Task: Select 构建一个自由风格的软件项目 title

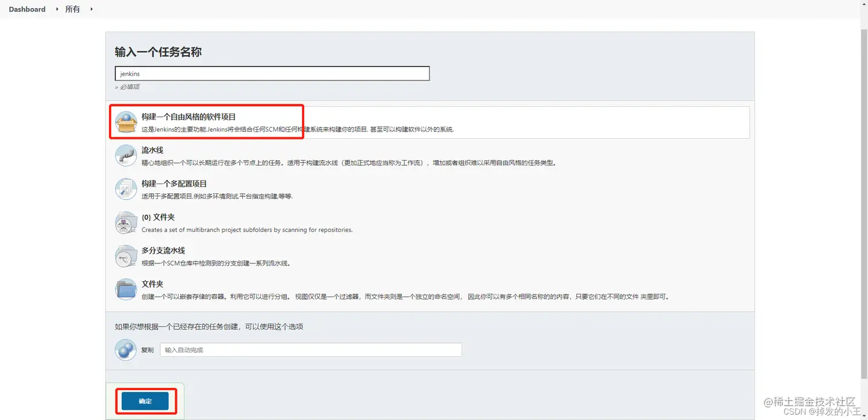Action: 189,116
